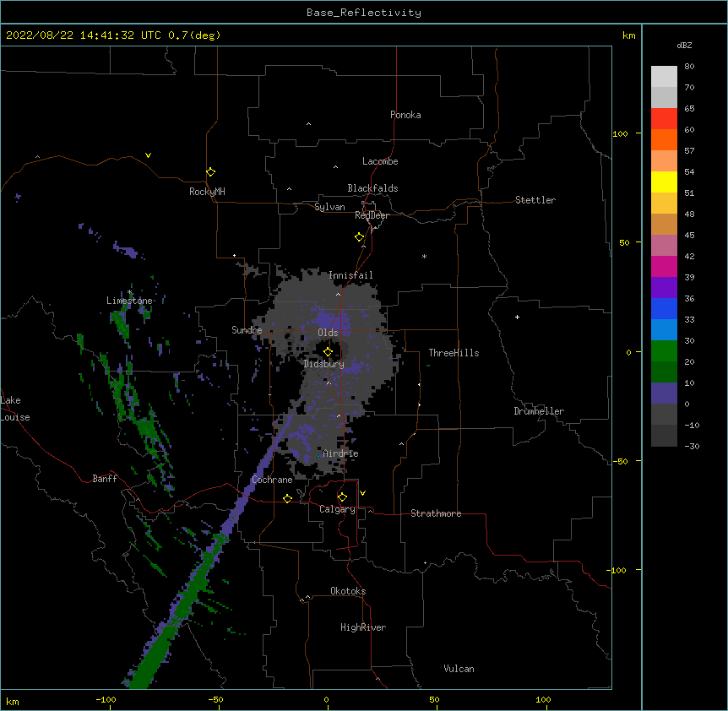
Task: Click the Vulcan label
Action: coord(459,669)
